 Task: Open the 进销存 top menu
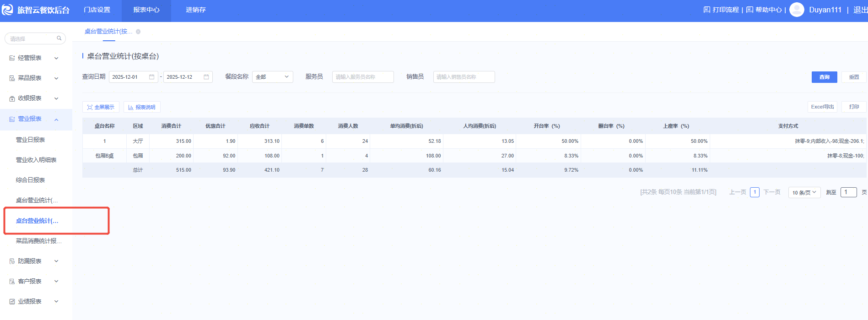pos(196,10)
